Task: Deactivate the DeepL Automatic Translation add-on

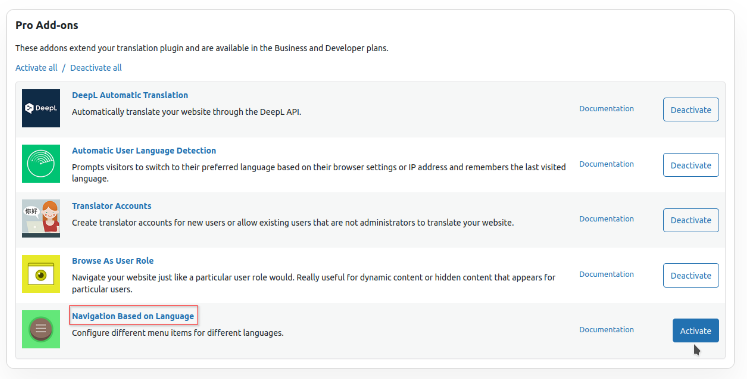Action: [691, 110]
